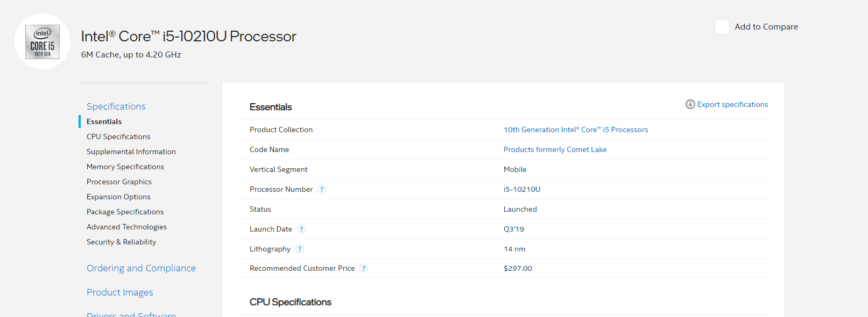Viewport: 868px width, 317px height.
Task: Open Products formerly Comet Lake link
Action: pyautogui.click(x=555, y=149)
